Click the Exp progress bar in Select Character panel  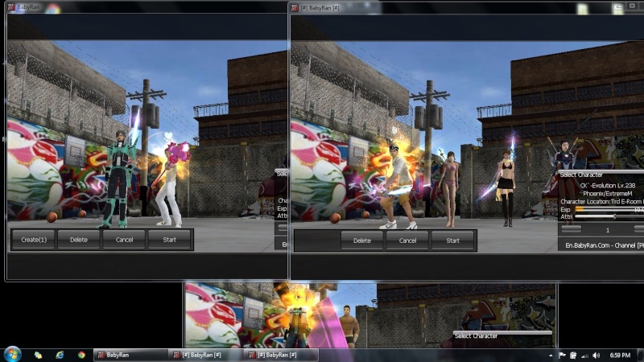pyautogui.click(x=609, y=209)
